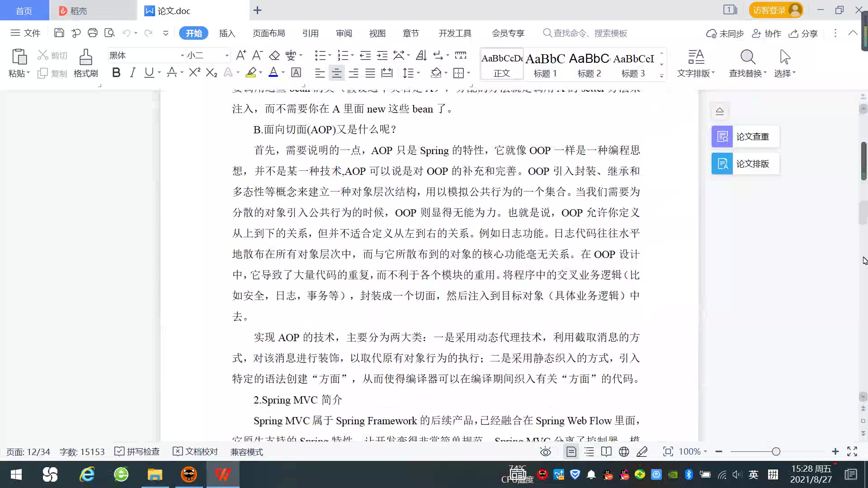Apply the 标题 1 style
The height and width of the screenshot is (488, 868).
point(545,65)
